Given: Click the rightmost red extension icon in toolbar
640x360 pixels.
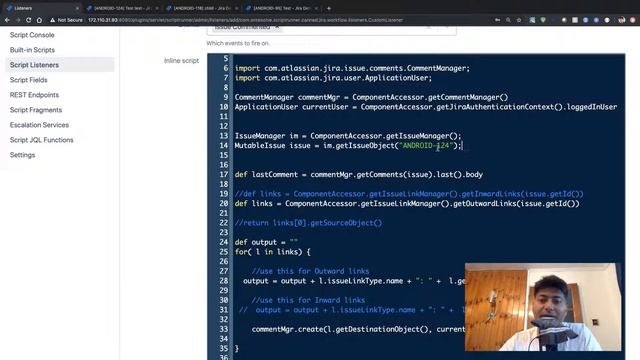Looking at the screenshot, I should tap(632, 20).
